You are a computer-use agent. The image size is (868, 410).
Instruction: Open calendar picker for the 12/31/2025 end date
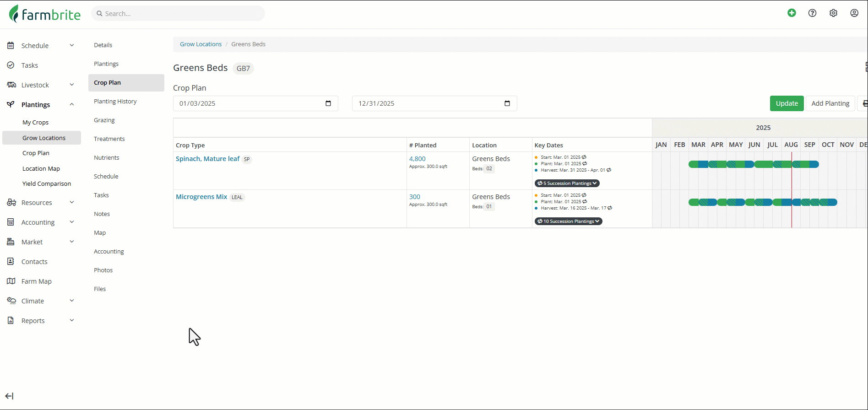tap(507, 103)
